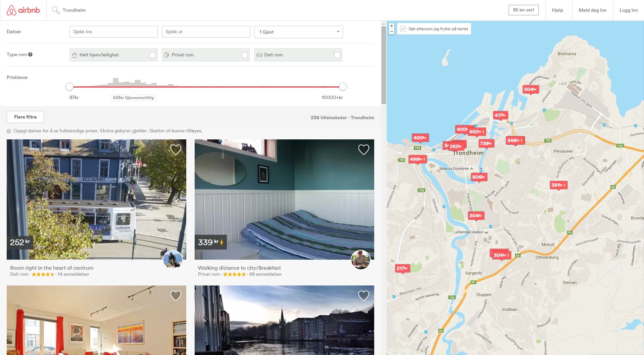Click the Type rom help question icon
644x355 pixels.
[30, 54]
